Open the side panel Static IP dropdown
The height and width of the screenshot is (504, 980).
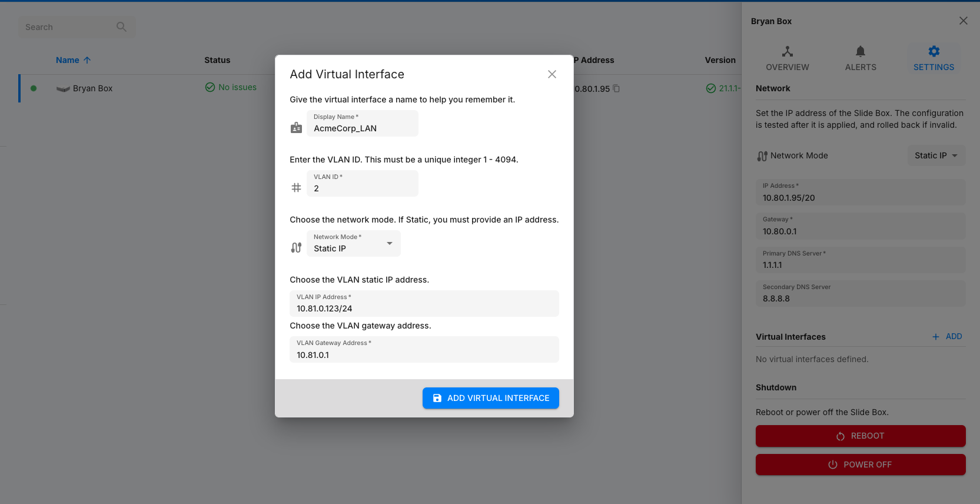point(936,155)
